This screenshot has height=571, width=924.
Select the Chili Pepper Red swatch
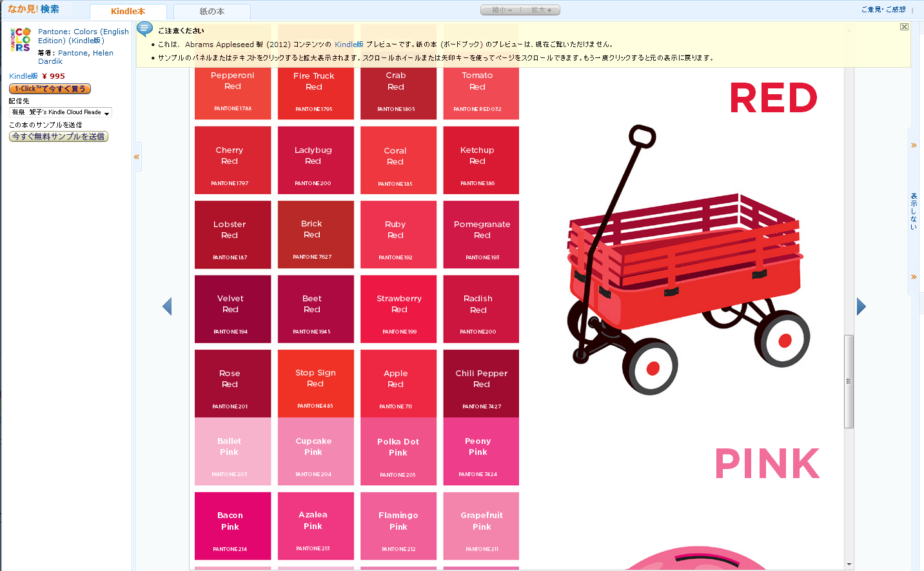(481, 383)
